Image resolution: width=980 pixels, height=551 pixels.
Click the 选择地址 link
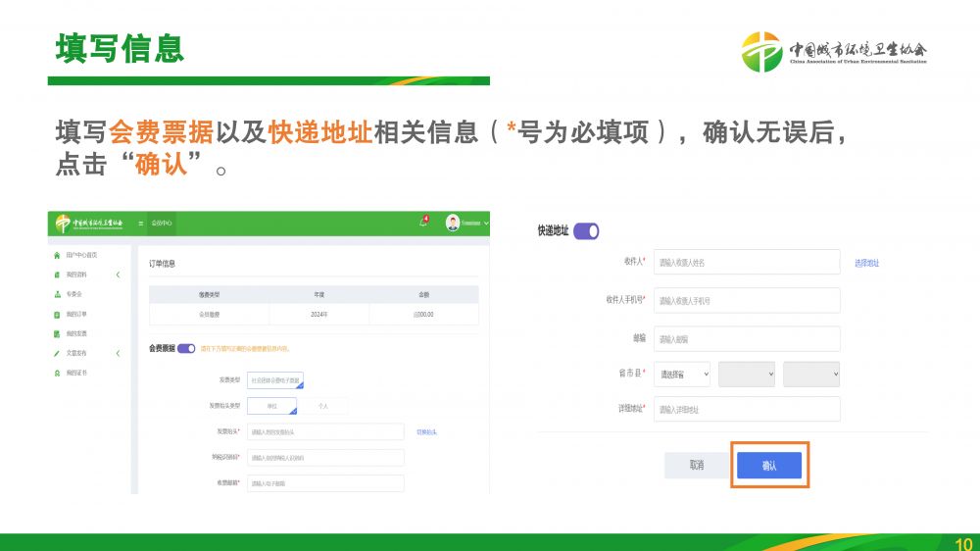click(866, 263)
